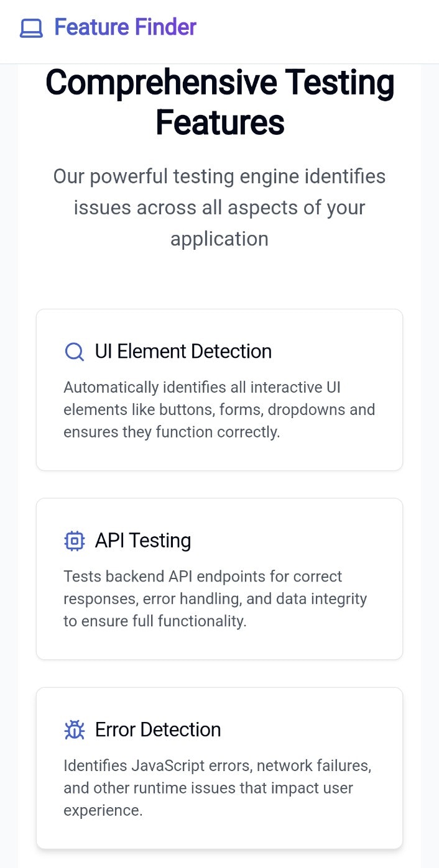The image size is (439, 868).
Task: Click the Comprehensive Testing Features heading
Action: [x=220, y=83]
